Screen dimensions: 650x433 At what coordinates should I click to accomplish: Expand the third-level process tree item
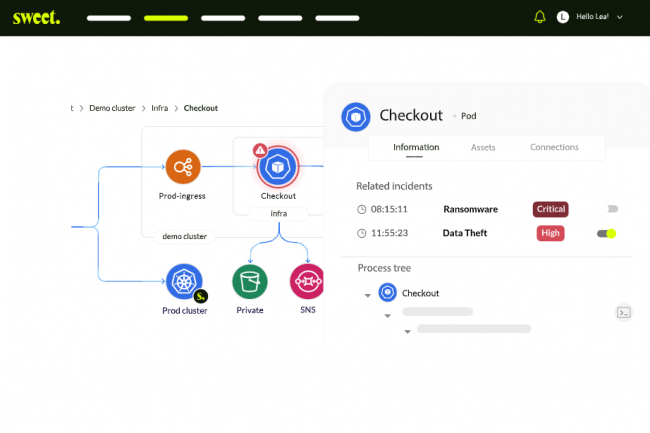tap(407, 331)
